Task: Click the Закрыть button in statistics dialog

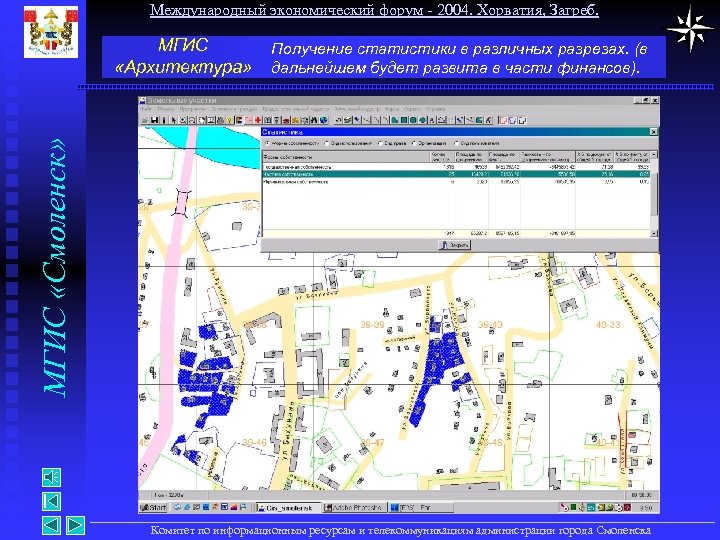Action: pyautogui.click(x=455, y=245)
